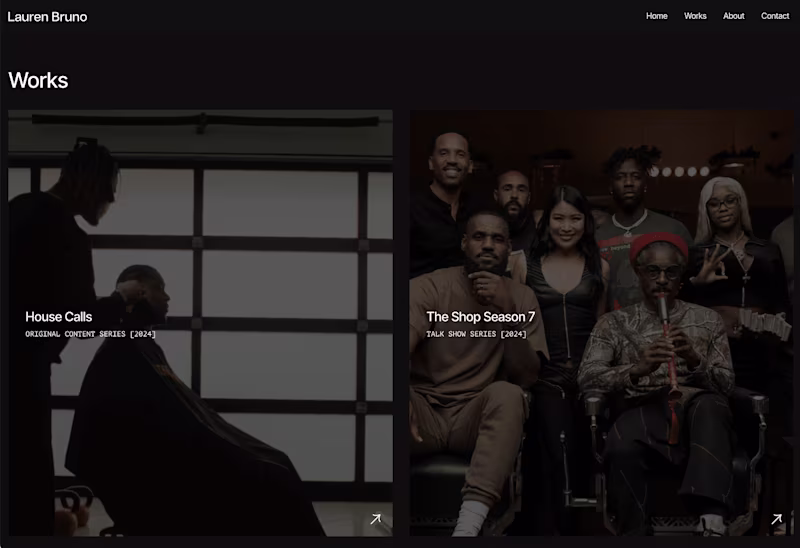Click the ORIGINAL CONTENT SERIES [2024] caption
The width and height of the screenshot is (800, 548).
click(90, 334)
